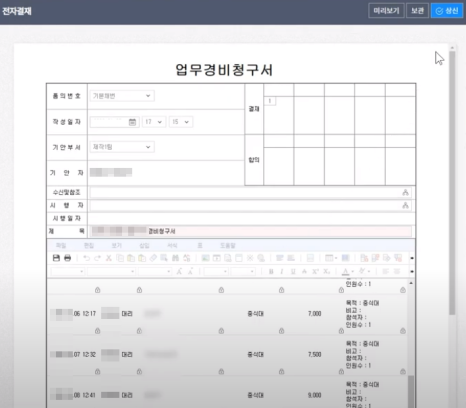Apply superscript formatting
The height and width of the screenshot is (408, 466).
pyautogui.click(x=315, y=272)
